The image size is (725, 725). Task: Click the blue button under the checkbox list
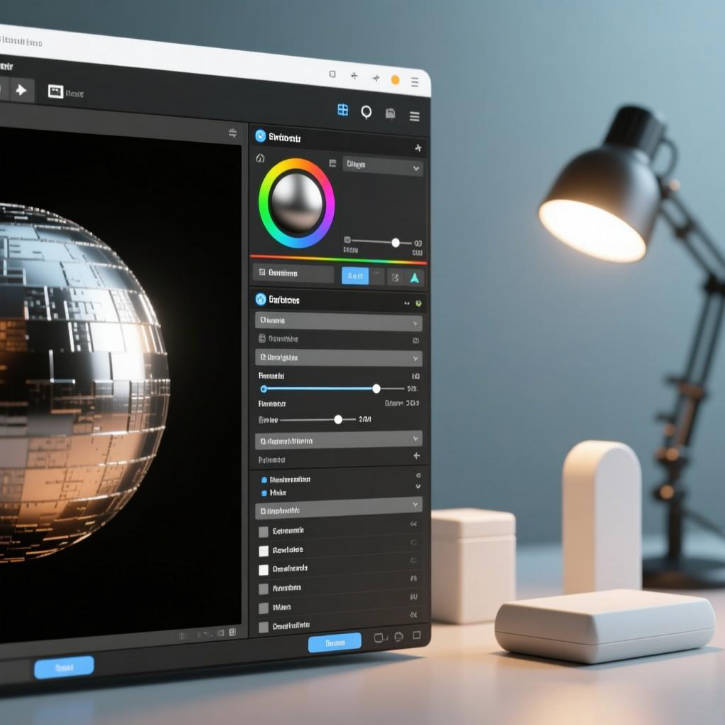pyautogui.click(x=335, y=642)
